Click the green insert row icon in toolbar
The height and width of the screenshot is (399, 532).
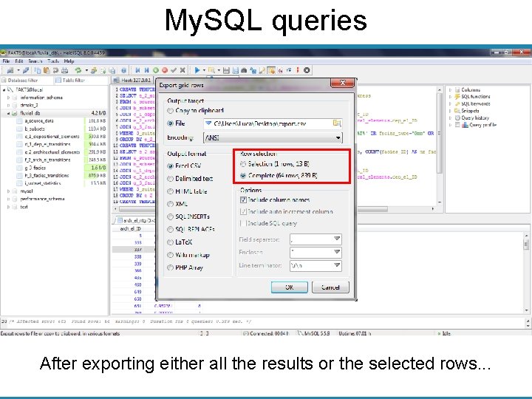pyautogui.click(x=156, y=70)
